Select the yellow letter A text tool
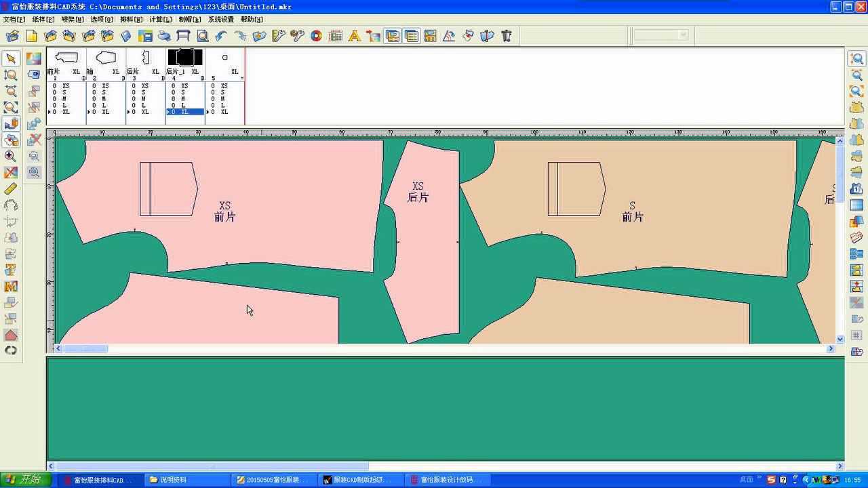The height and width of the screenshot is (488, 868). pyautogui.click(x=354, y=36)
